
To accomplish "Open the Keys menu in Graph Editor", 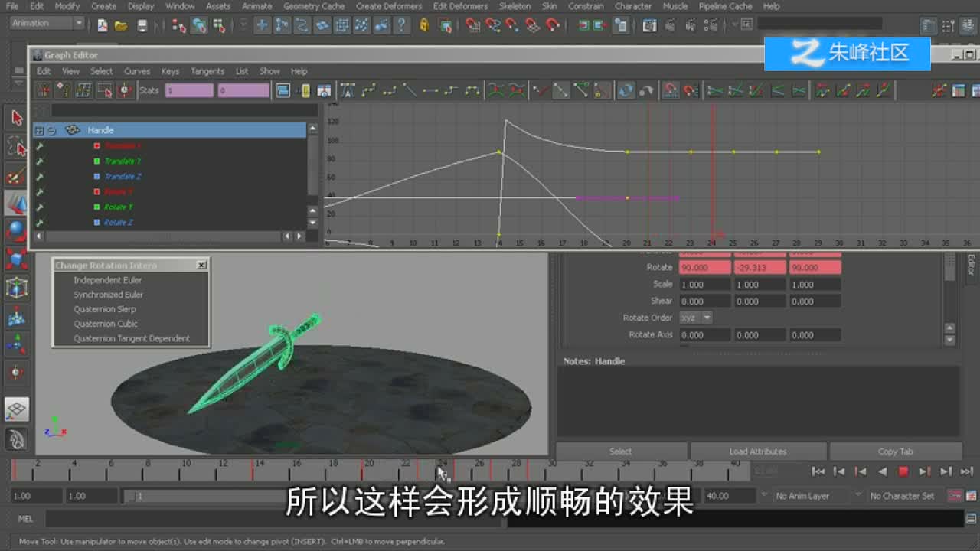I will 170,71.
